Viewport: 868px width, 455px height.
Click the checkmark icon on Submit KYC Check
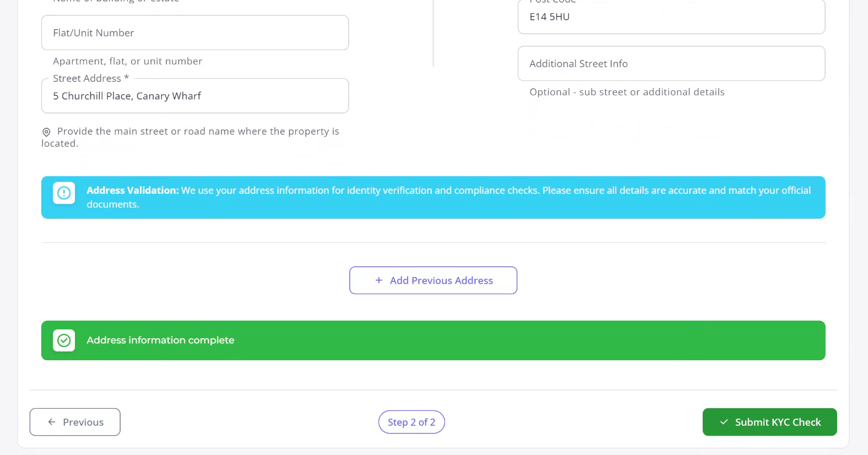click(724, 422)
